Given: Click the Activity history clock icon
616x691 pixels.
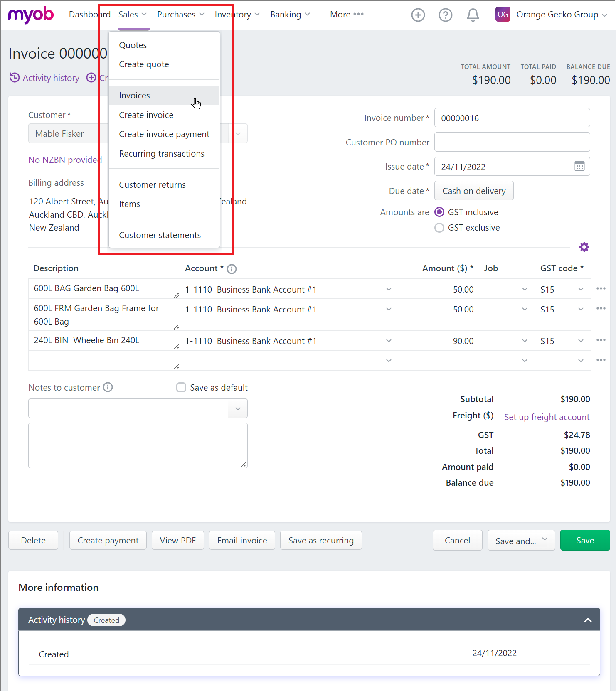Looking at the screenshot, I should coord(15,78).
